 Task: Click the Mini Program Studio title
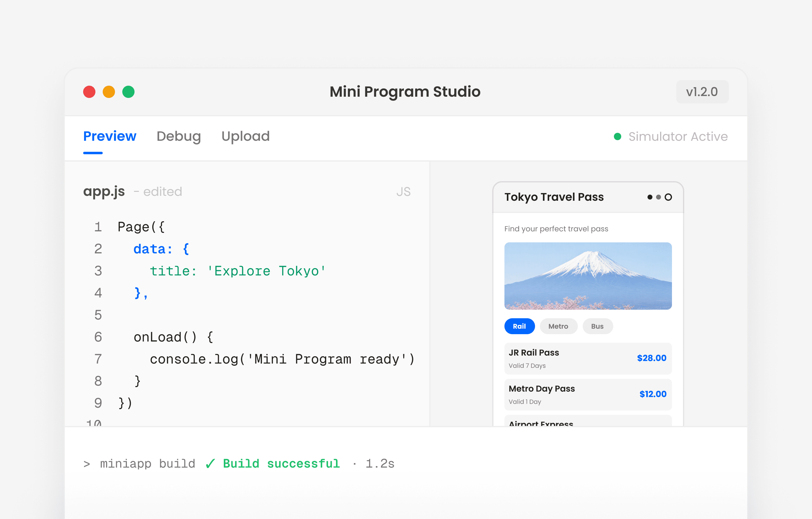tap(405, 92)
